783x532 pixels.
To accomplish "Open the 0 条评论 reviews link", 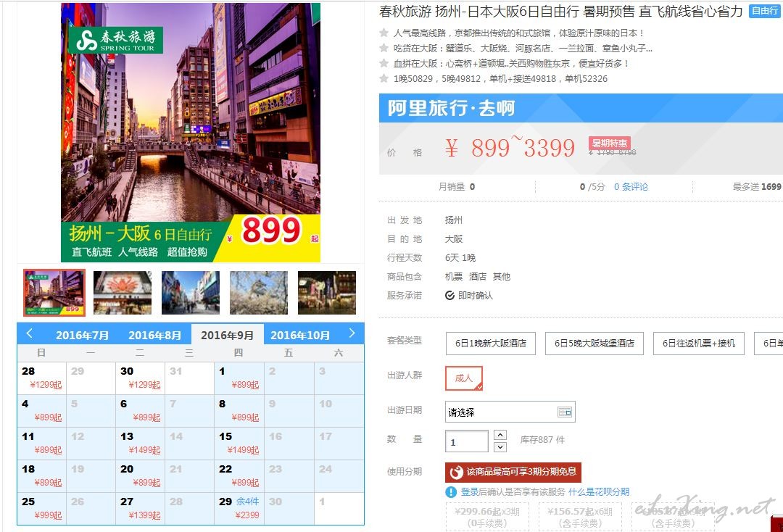I will click(x=631, y=187).
